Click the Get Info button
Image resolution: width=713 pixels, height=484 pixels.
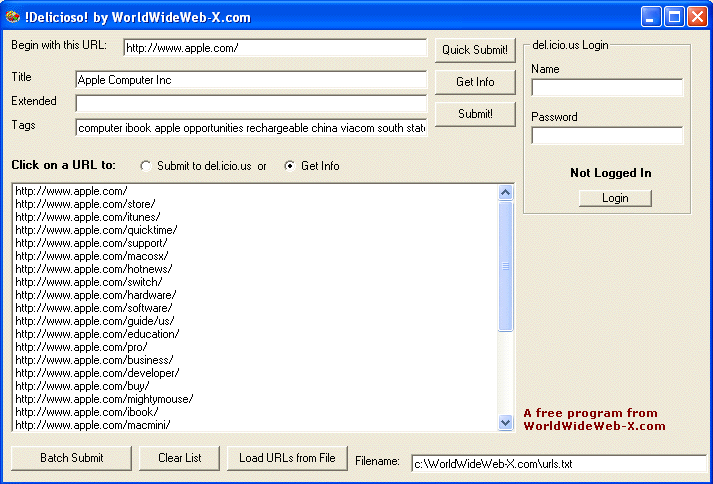click(x=475, y=82)
